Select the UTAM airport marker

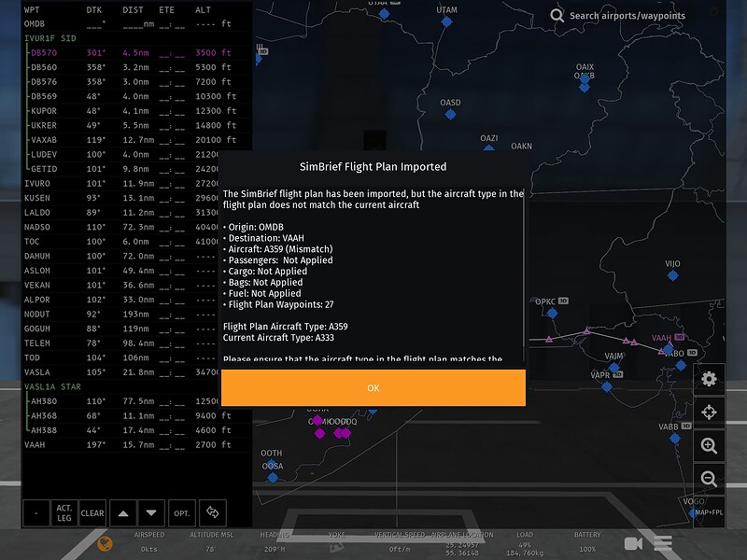[446, 21]
